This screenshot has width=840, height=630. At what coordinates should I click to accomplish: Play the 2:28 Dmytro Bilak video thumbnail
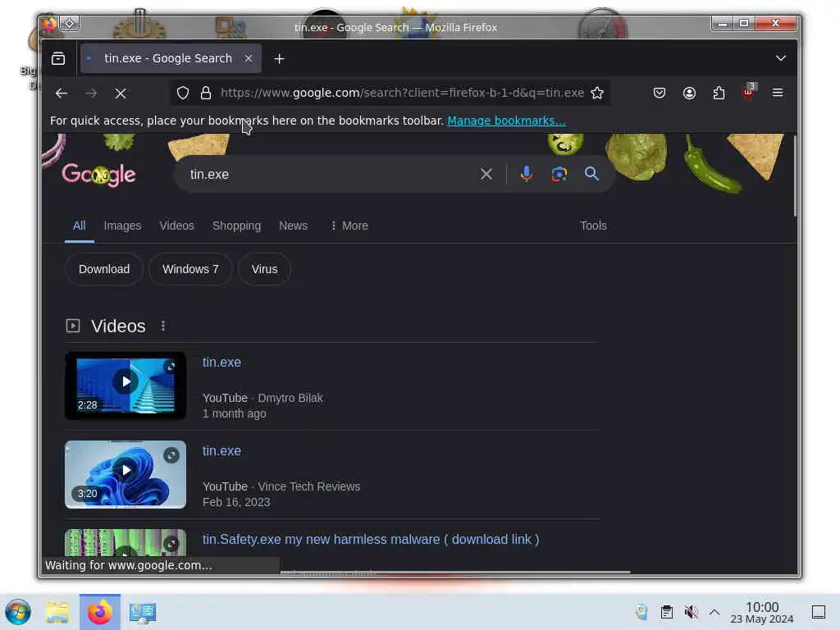(126, 386)
